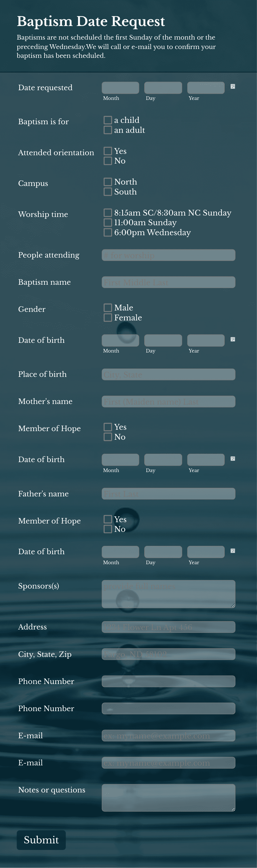Check the 6:00pm Wednesday worship time
Viewport: 257px width, 868px height.
(x=108, y=232)
